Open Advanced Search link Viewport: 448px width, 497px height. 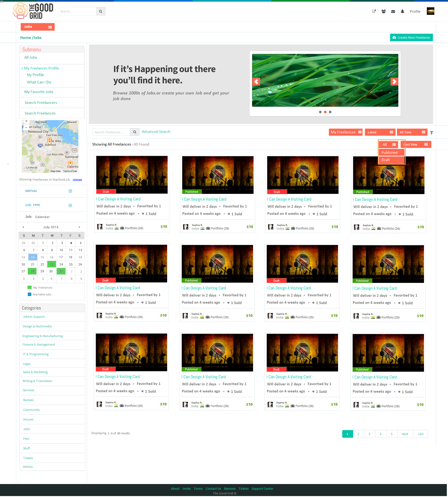pyautogui.click(x=156, y=131)
